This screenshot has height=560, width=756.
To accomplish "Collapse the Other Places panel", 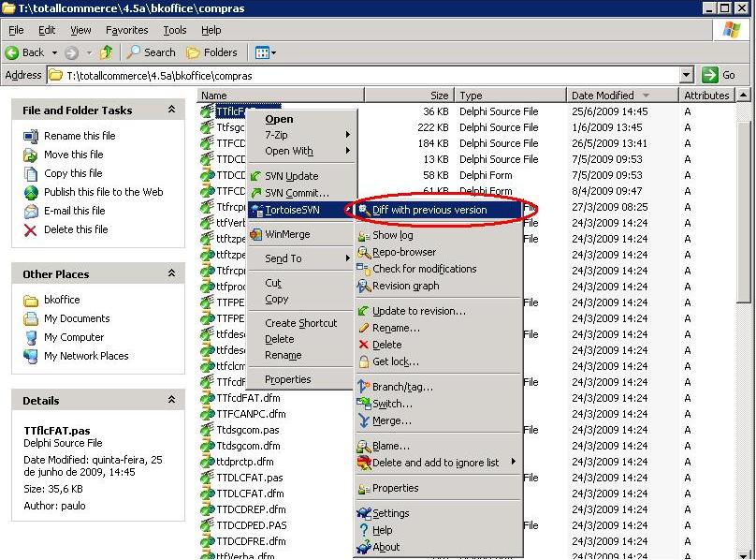I will click(171, 273).
